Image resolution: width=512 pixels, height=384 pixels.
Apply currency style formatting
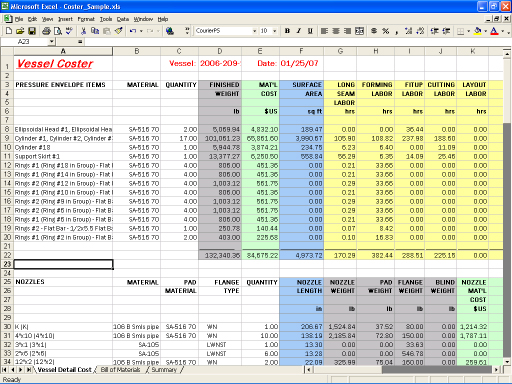point(374,31)
